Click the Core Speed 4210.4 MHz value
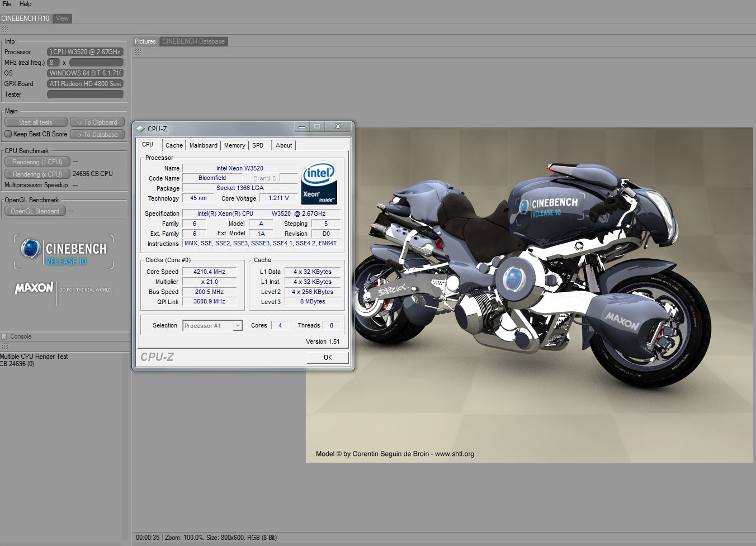 pos(210,272)
